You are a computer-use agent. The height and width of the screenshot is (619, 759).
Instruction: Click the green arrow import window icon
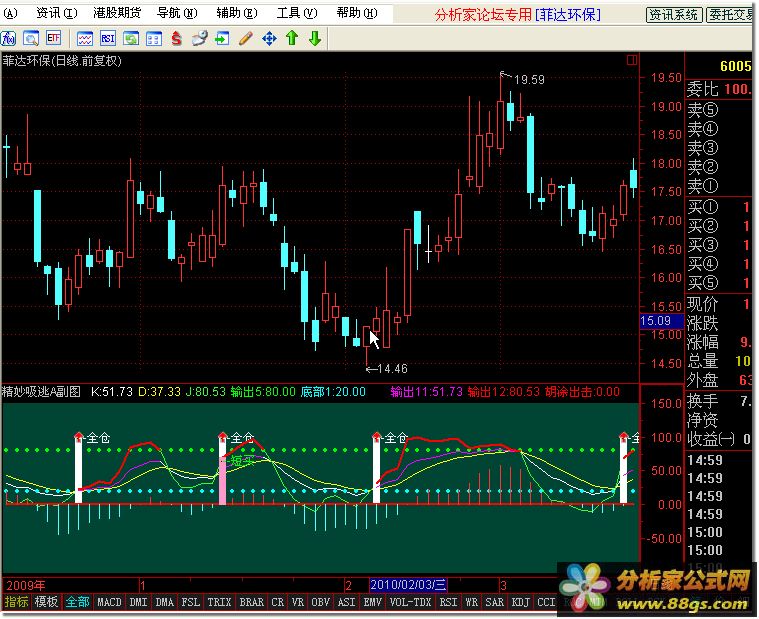[x=222, y=38]
